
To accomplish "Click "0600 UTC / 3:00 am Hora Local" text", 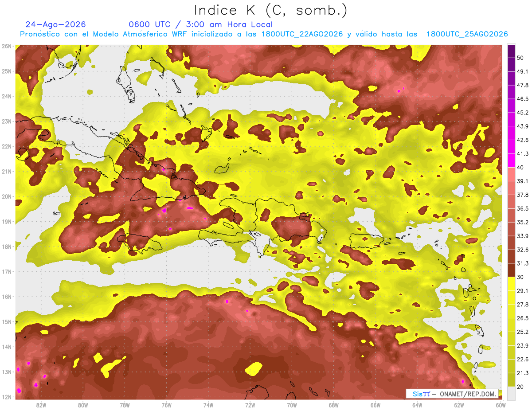I will pos(200,24).
